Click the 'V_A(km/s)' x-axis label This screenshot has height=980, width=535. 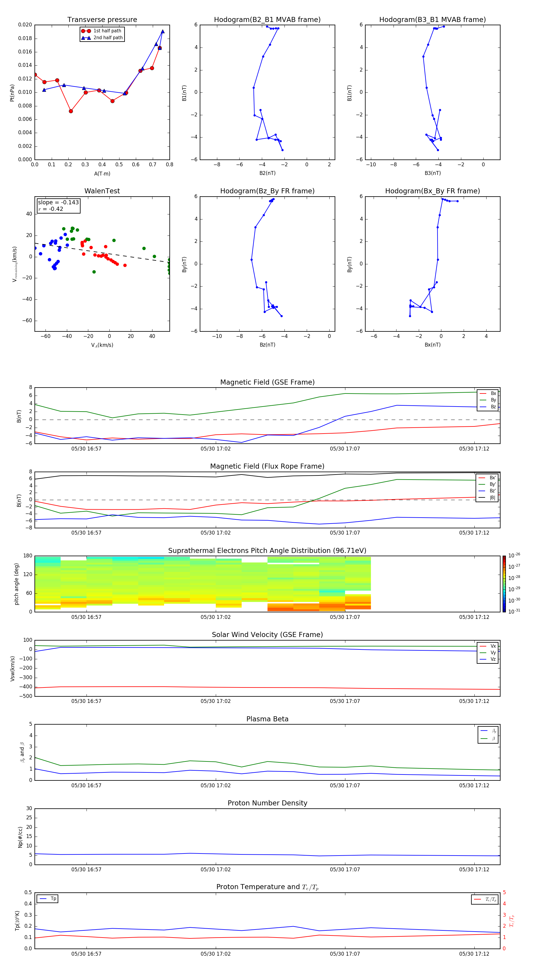102,345
